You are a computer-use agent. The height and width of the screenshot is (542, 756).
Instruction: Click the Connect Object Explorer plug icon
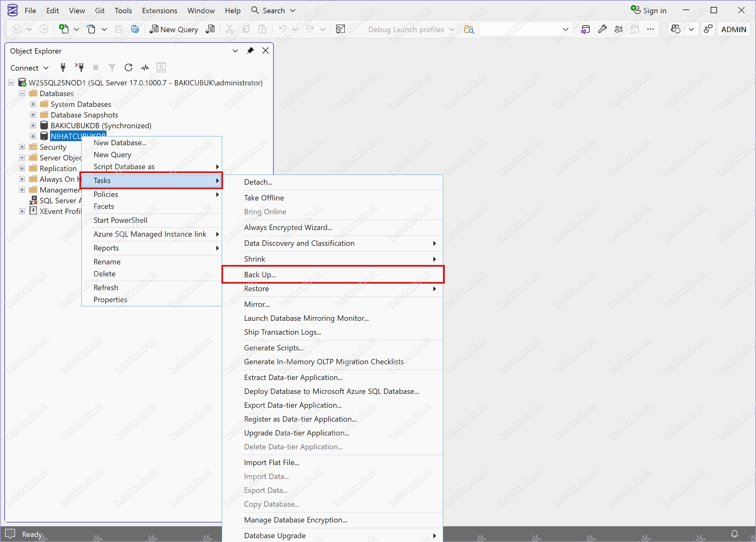63,68
